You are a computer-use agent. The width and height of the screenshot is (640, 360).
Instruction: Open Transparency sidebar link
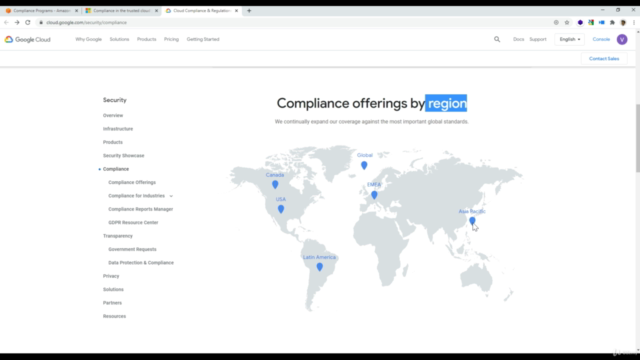(x=118, y=236)
